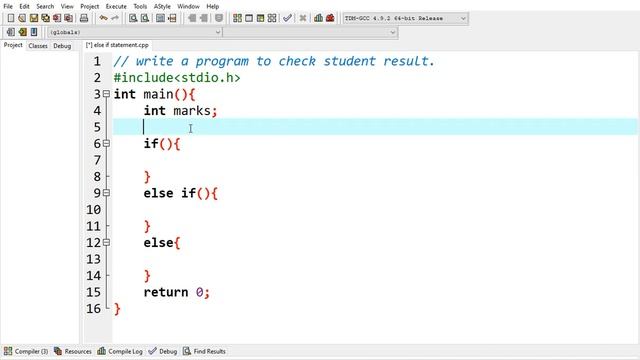Screen dimensions: 640x360
Task: Click line number 16 in gutter
Action: 93,309
